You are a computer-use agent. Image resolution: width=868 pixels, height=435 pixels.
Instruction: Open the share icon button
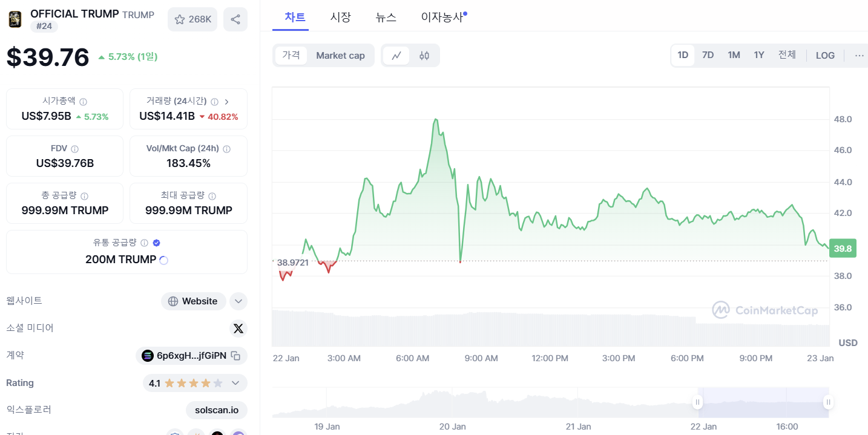coord(235,19)
